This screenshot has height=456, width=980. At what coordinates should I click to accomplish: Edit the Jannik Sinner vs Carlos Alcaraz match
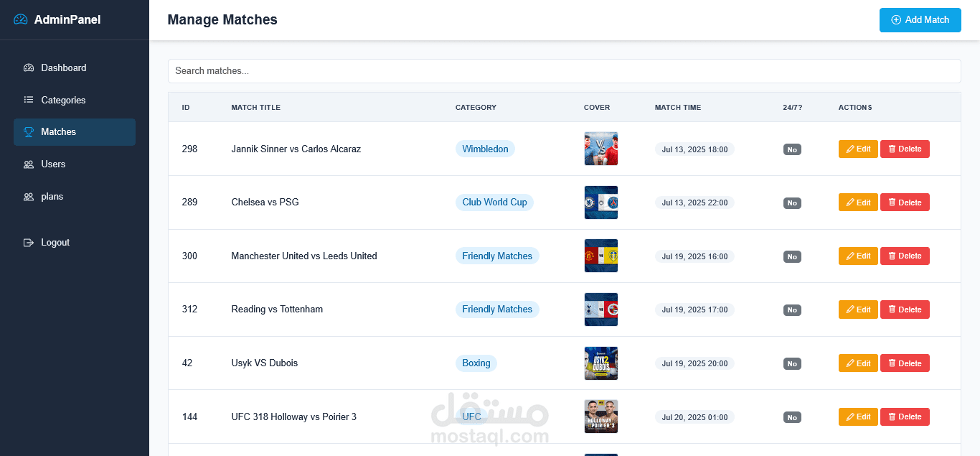(858, 149)
